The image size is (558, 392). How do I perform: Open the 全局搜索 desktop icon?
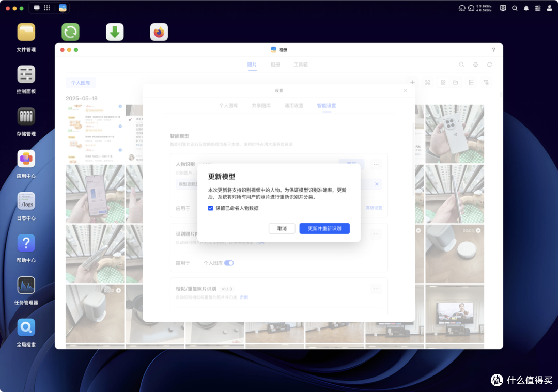26,327
